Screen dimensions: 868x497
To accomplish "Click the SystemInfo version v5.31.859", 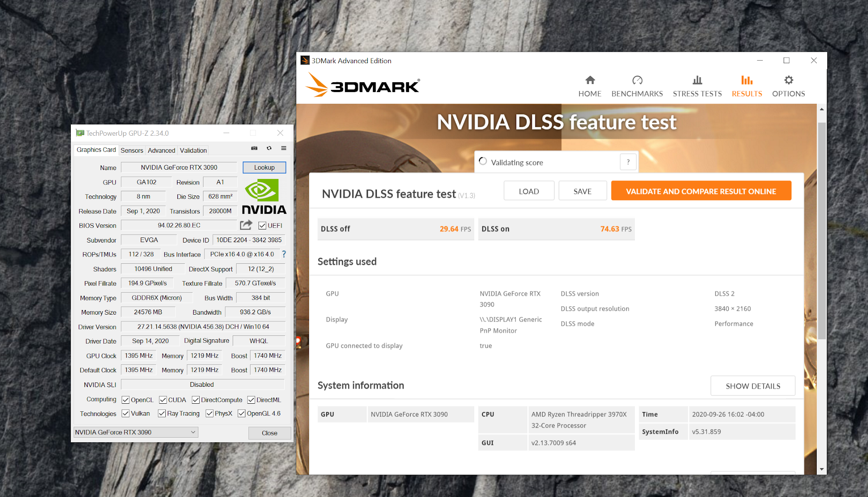I will point(742,432).
